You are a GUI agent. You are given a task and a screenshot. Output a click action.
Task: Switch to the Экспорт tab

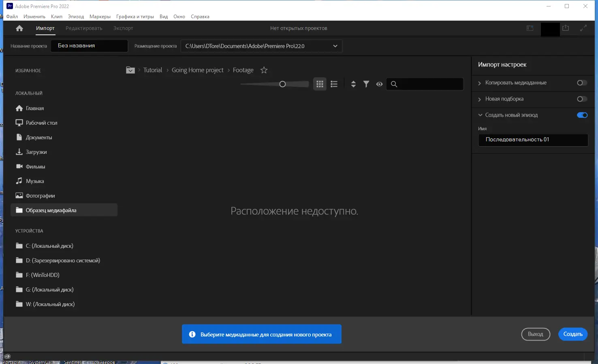coord(123,28)
